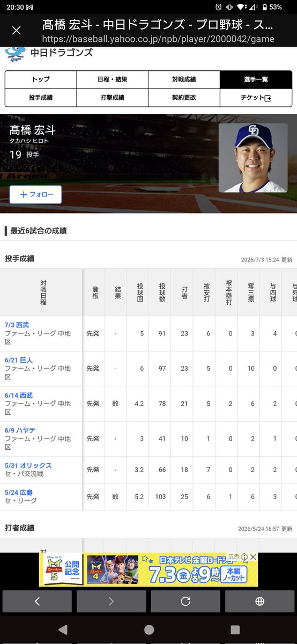Tap the 被安打 column header
This screenshot has width=297, height=644.
[206, 292]
